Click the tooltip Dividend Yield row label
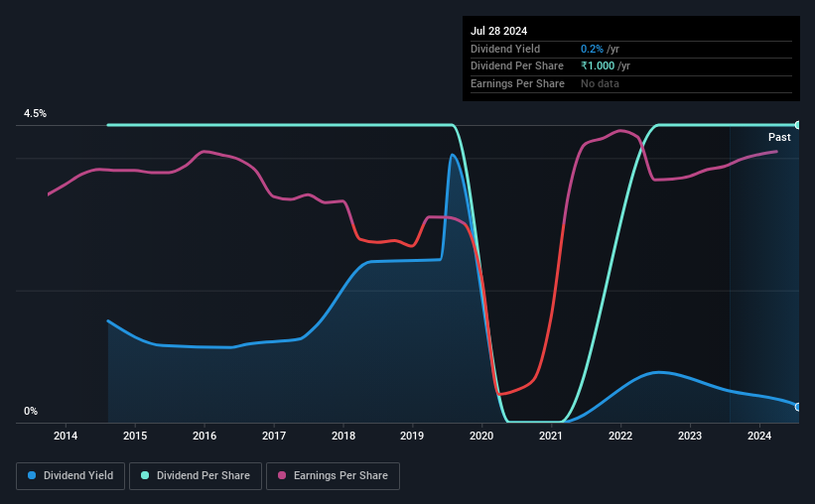 [x=505, y=49]
